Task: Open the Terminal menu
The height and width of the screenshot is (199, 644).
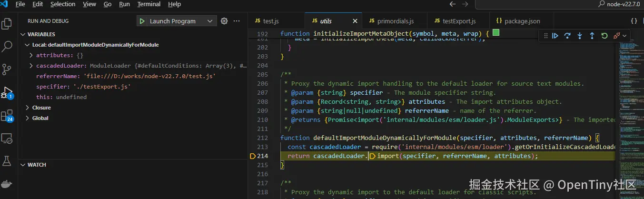Action: (149, 4)
